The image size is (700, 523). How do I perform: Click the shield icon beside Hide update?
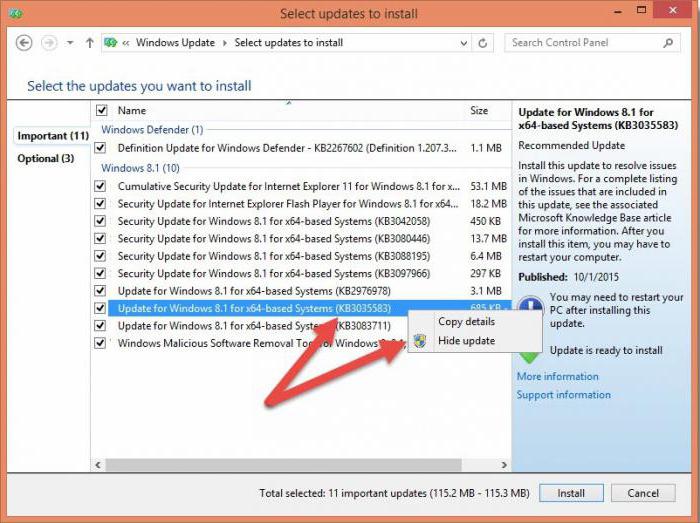coord(420,341)
